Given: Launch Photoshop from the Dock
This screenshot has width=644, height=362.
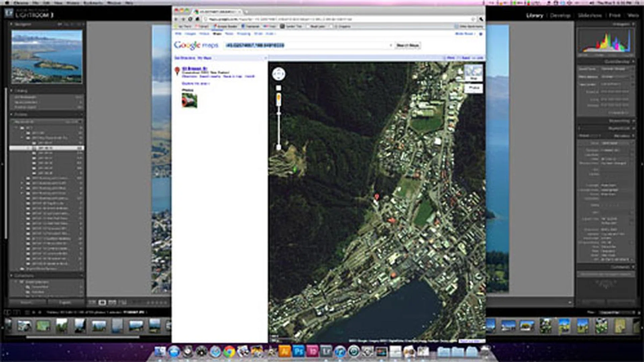Looking at the screenshot, I should pos(298,352).
